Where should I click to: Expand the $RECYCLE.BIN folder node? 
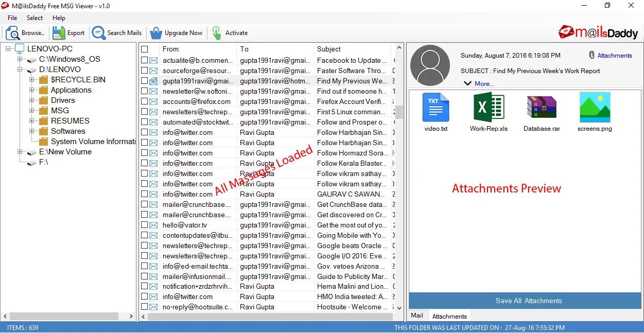pyautogui.click(x=32, y=80)
